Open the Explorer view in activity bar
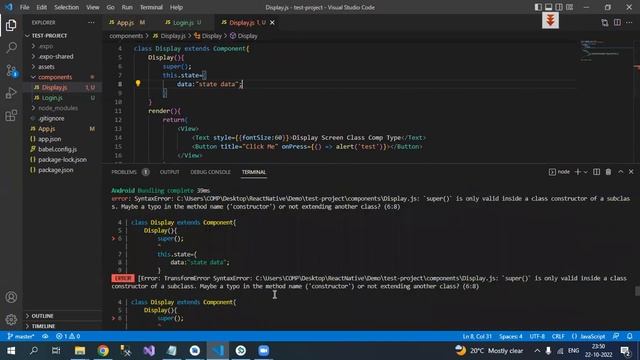Screen dimensions: 640x360 (x=11, y=25)
